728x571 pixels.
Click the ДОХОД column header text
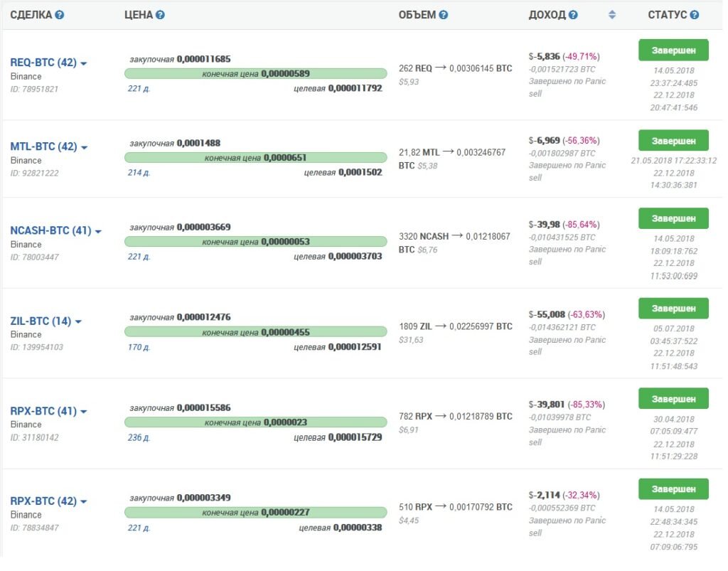[547, 15]
